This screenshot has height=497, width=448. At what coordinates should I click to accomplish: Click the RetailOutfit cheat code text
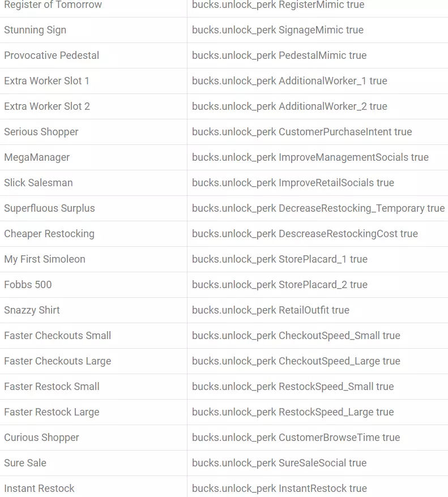coord(271,310)
